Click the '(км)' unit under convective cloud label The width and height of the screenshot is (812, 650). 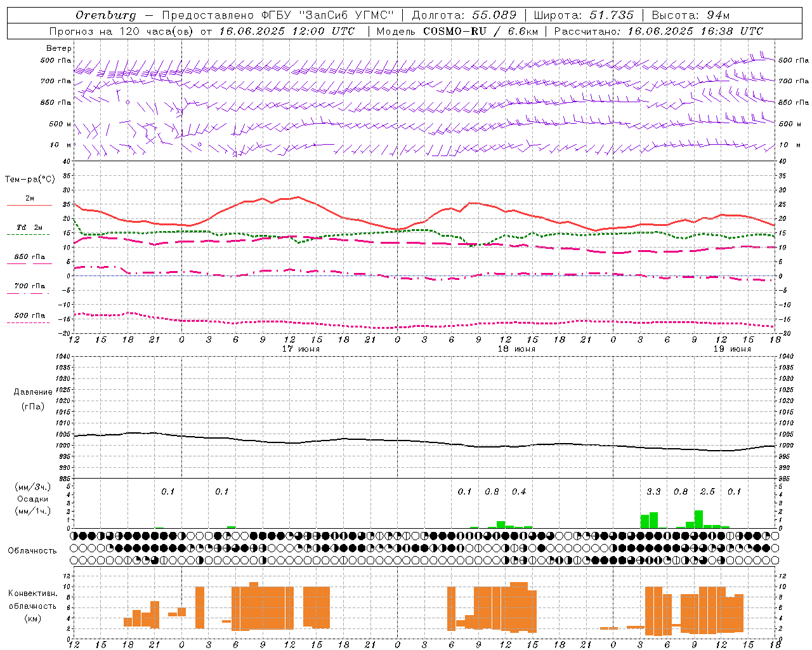click(x=32, y=618)
